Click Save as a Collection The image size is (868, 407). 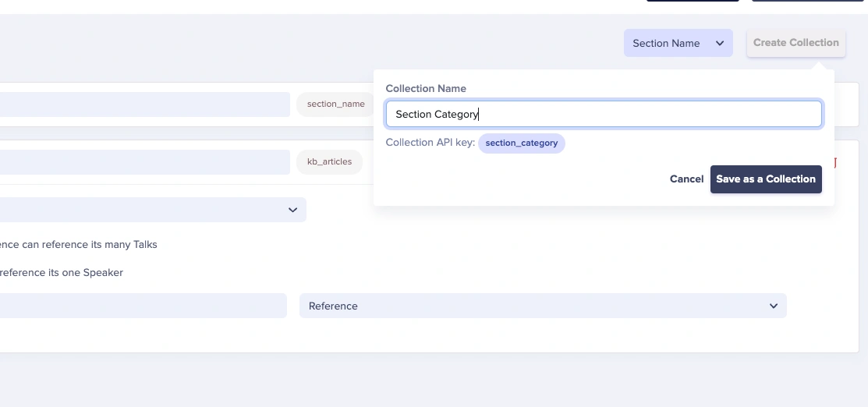click(x=766, y=179)
